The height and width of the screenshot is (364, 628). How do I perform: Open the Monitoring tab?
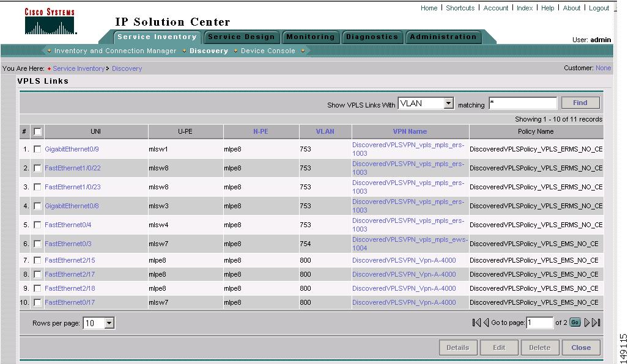[x=311, y=37]
